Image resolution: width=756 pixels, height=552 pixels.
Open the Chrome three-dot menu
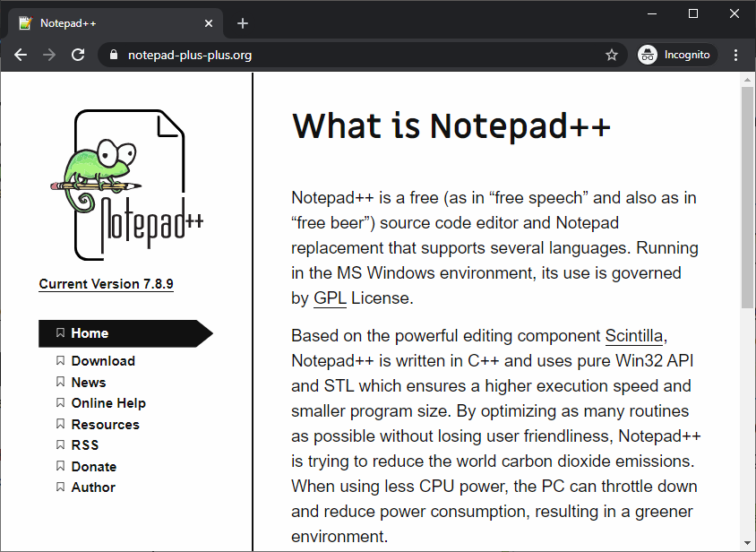(x=735, y=55)
